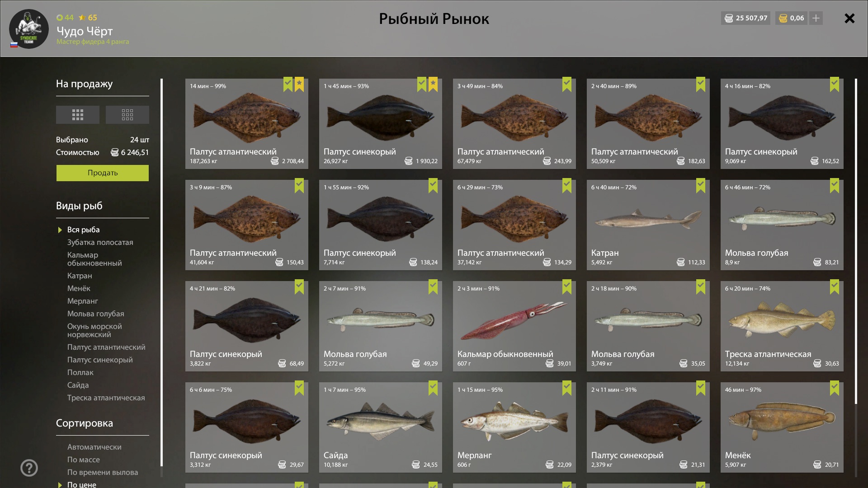Switch to small grid view icon
This screenshot has height=488, width=868.
click(127, 115)
